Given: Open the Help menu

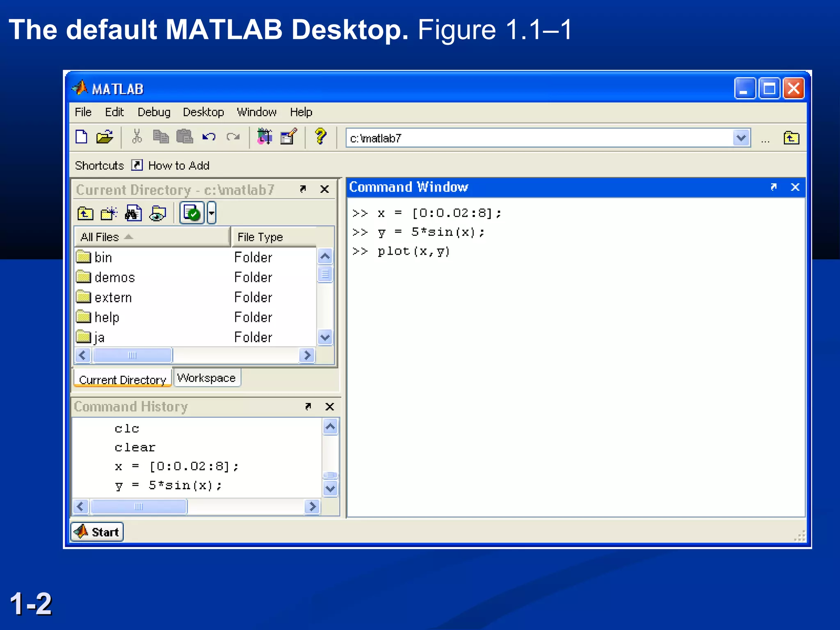Looking at the screenshot, I should click(301, 112).
